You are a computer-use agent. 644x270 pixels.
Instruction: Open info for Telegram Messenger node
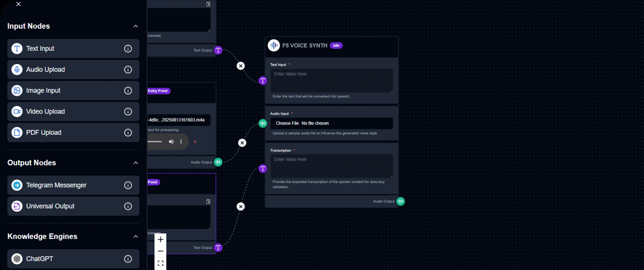tap(128, 185)
